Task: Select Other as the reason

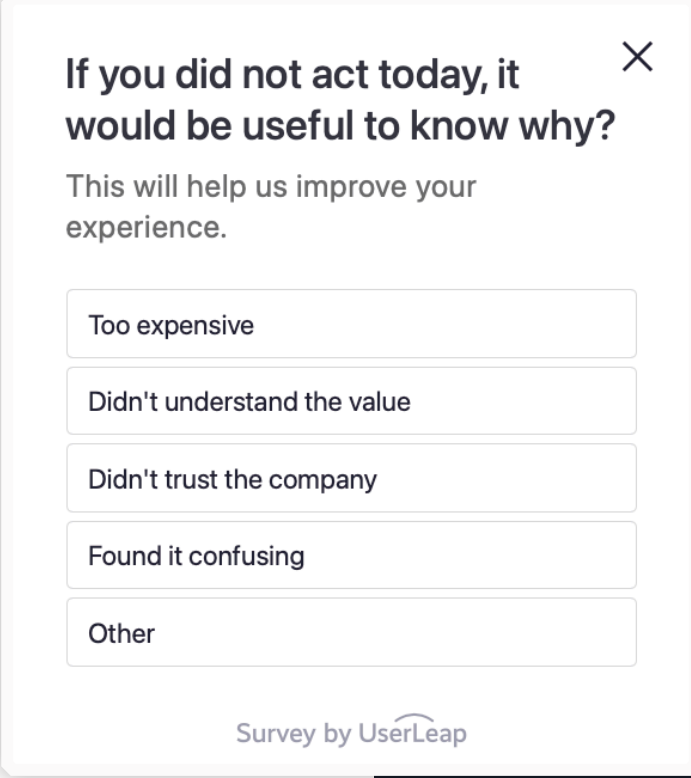Action: (x=351, y=633)
